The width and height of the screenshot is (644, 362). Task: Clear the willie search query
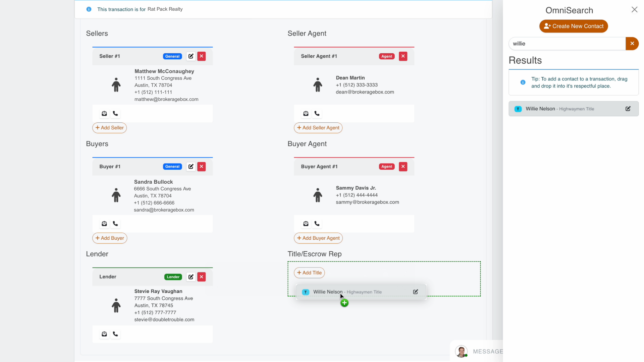(632, 44)
